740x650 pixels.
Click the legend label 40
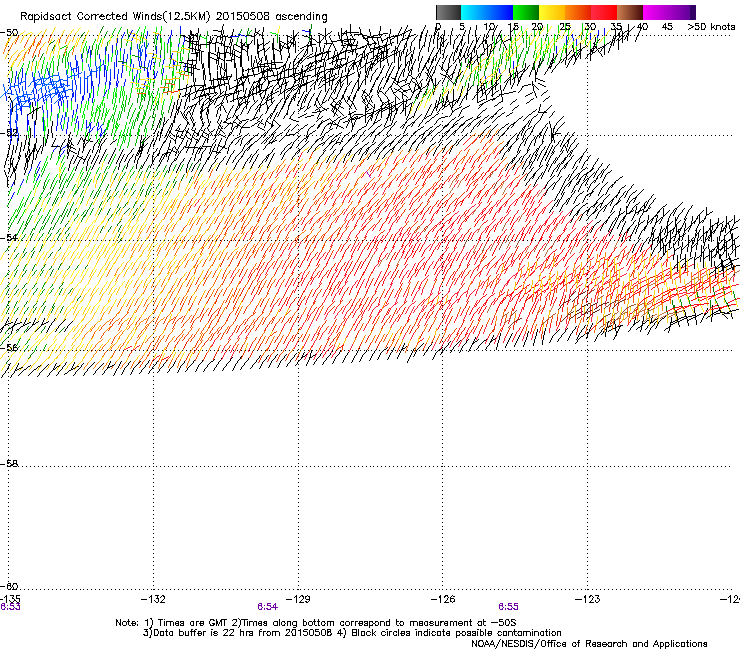coord(642,27)
